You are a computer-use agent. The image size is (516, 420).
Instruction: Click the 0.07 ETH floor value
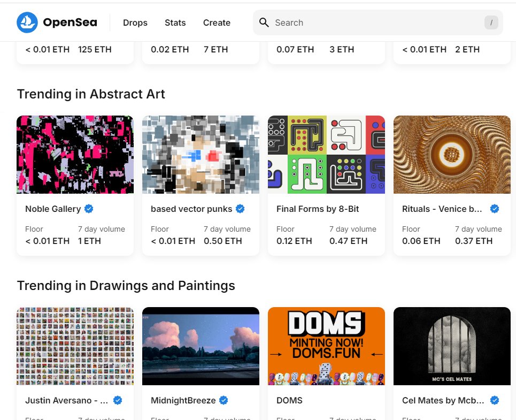tap(295, 49)
